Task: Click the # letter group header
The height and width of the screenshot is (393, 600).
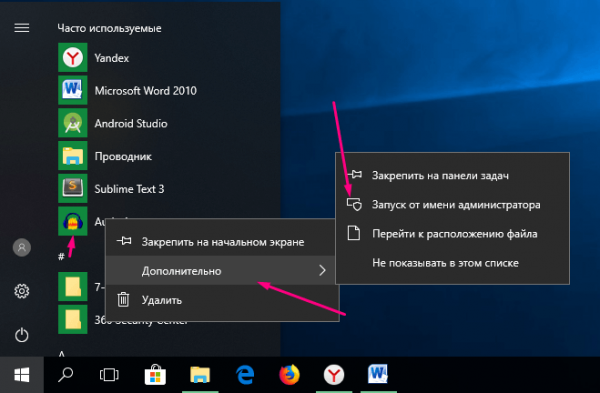Action: pyautogui.click(x=61, y=256)
